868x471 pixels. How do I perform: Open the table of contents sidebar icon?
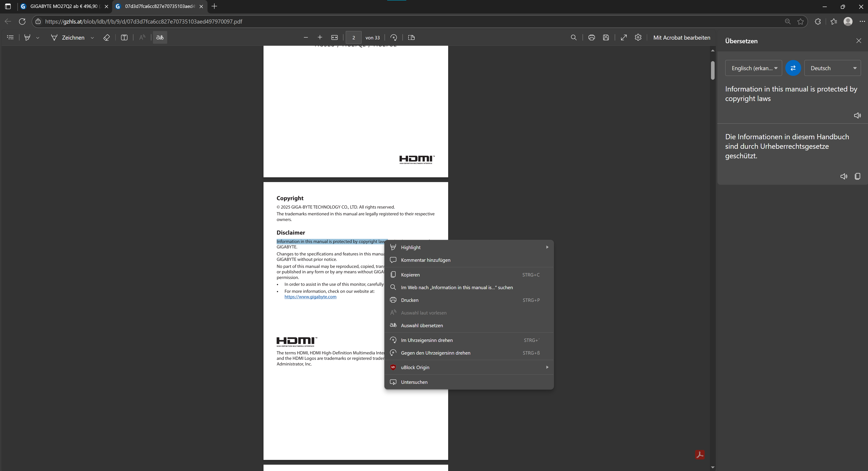(10, 38)
